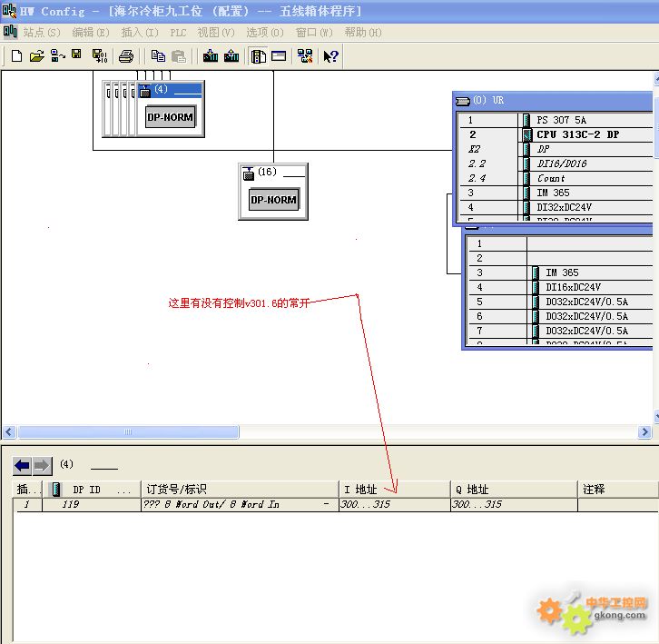Image resolution: width=659 pixels, height=644 pixels.
Task: Select DO32xDC24V/0.5A in slot 5
Action: tap(560, 302)
